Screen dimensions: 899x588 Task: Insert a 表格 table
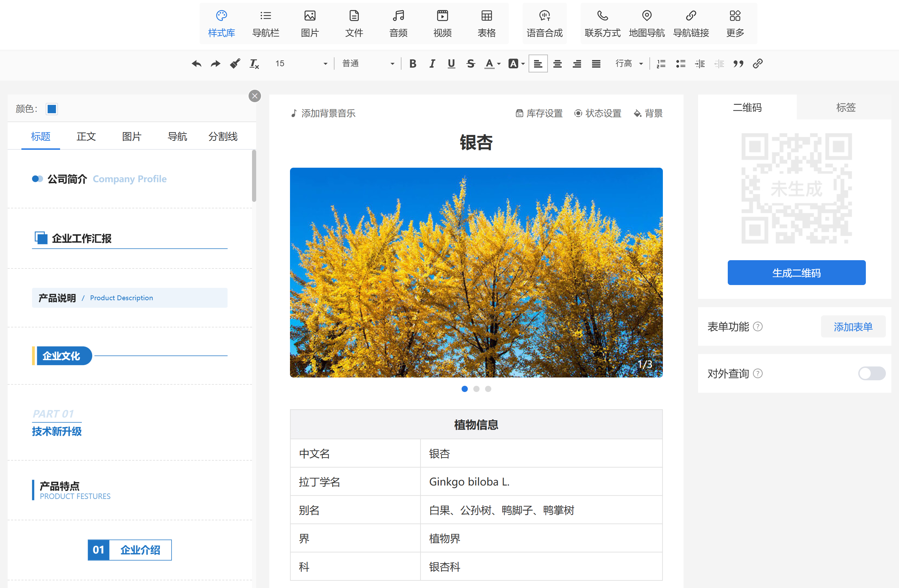(x=486, y=24)
